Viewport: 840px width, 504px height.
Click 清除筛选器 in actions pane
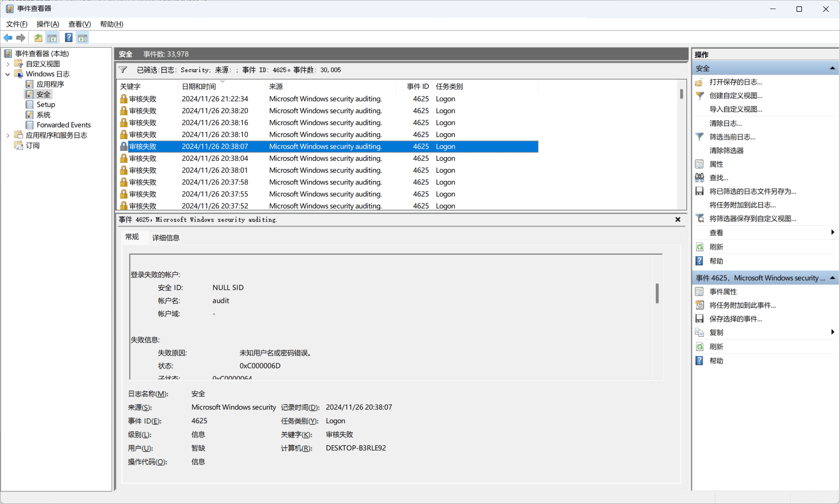coord(726,150)
